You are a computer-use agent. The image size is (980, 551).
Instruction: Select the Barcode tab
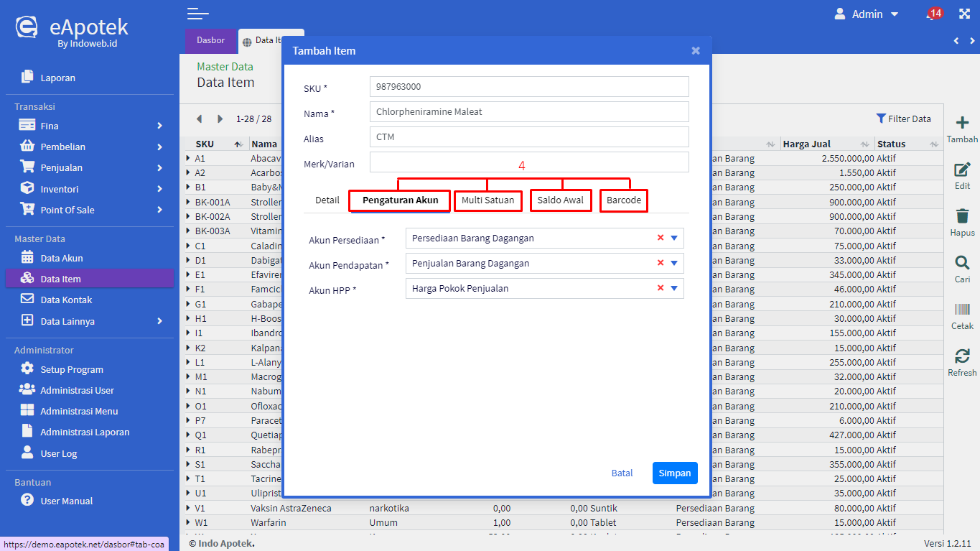[x=624, y=200]
